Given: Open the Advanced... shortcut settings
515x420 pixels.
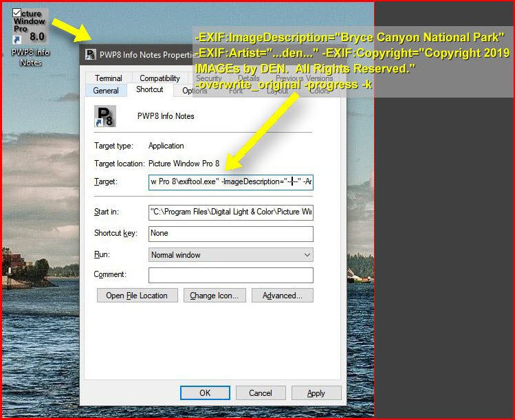Looking at the screenshot, I should click(283, 296).
